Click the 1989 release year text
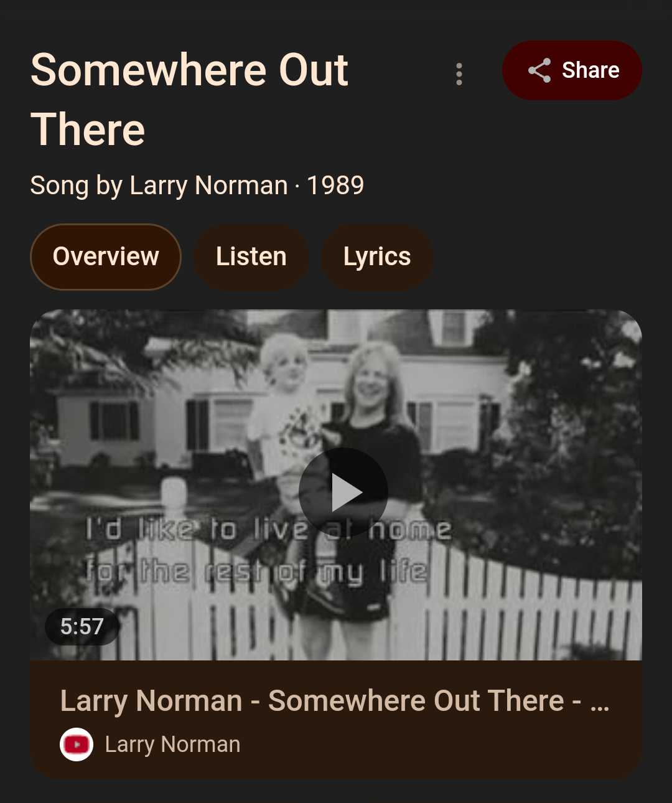672x803 pixels. (335, 185)
